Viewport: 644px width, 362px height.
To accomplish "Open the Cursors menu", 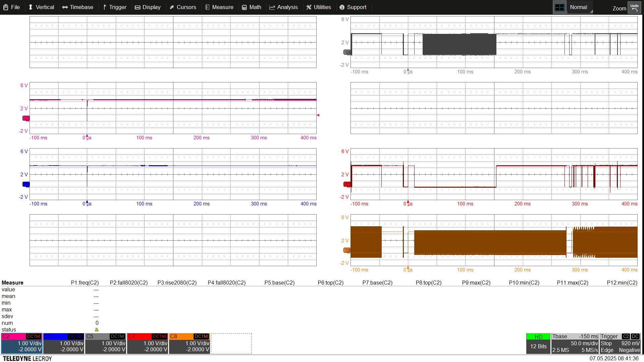I will (x=183, y=7).
